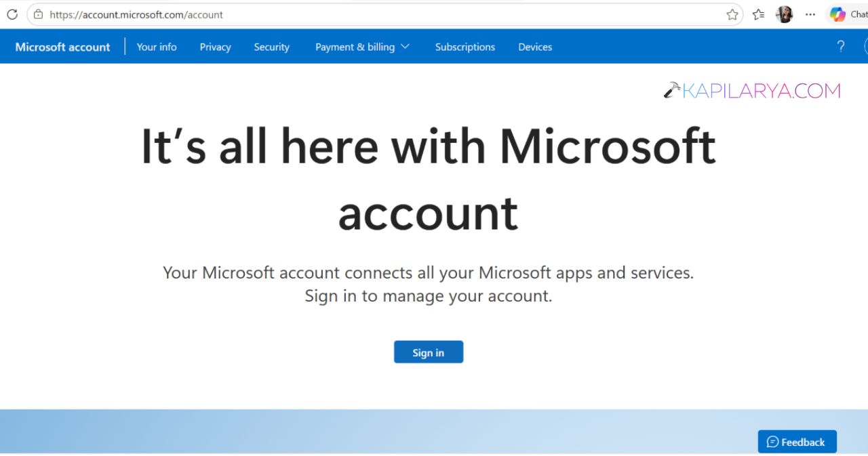Open the browser profile avatar
Screen dimensions: 868x456
coord(785,14)
